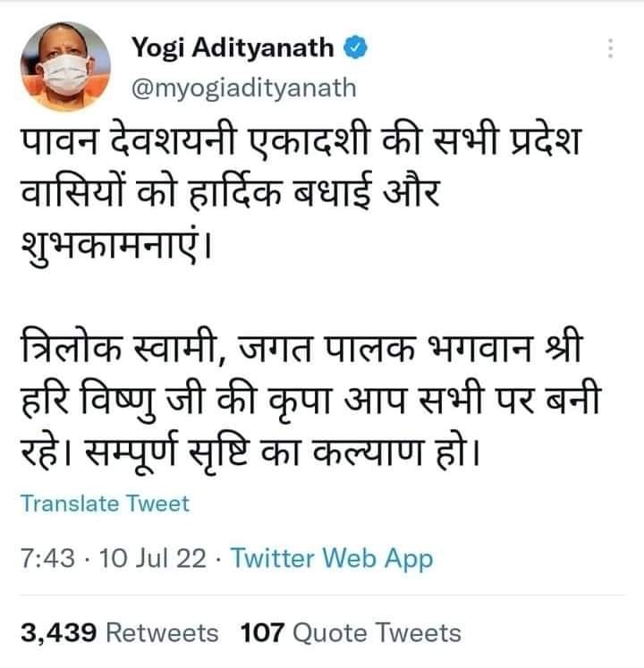This screenshot has width=644, height=668.
Task: Click the phrase सम्पूर्ण सृष्टि का कल्याण हो
Action: coord(278,451)
